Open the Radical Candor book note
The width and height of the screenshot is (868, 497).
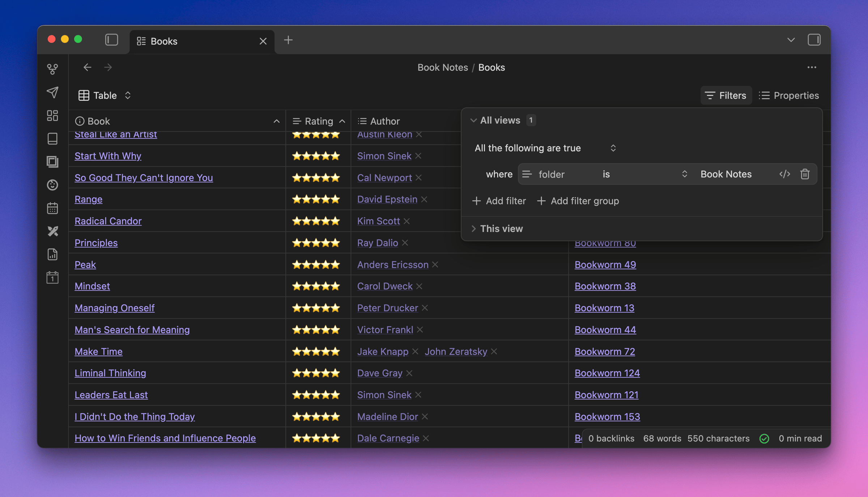click(x=108, y=221)
